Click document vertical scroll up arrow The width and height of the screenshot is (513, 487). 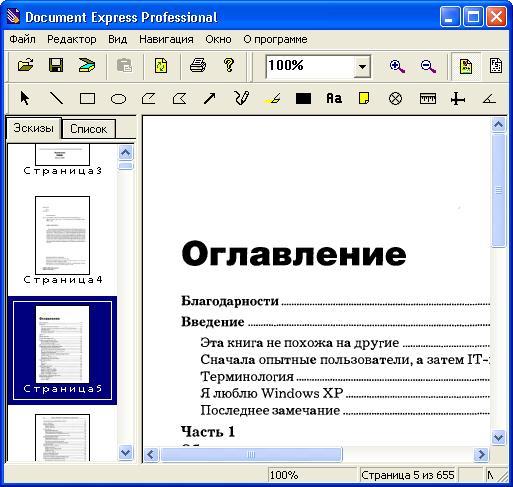click(x=498, y=124)
